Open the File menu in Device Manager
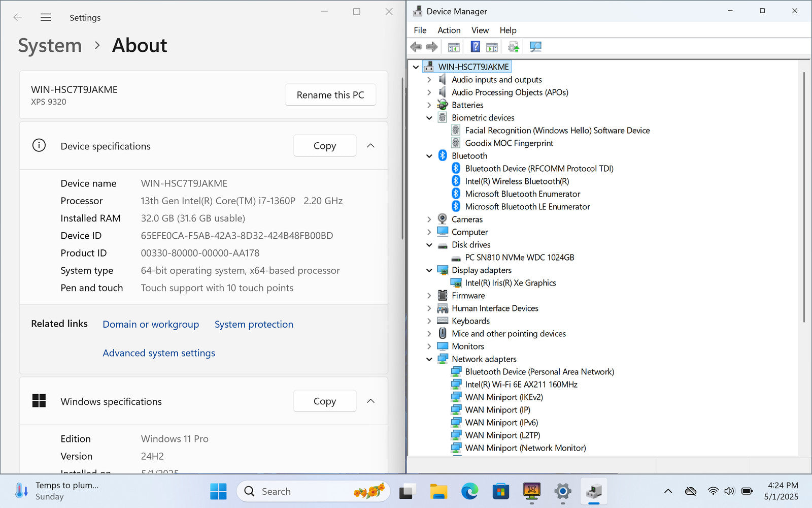 pos(420,30)
